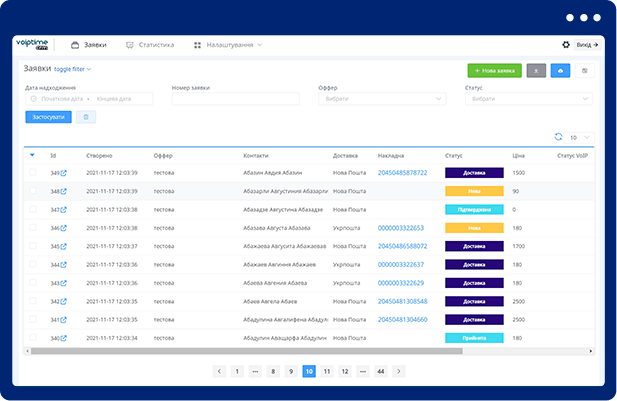The height and width of the screenshot is (401, 617).
Task: Collapse filters via toggle filter
Action: (x=72, y=69)
